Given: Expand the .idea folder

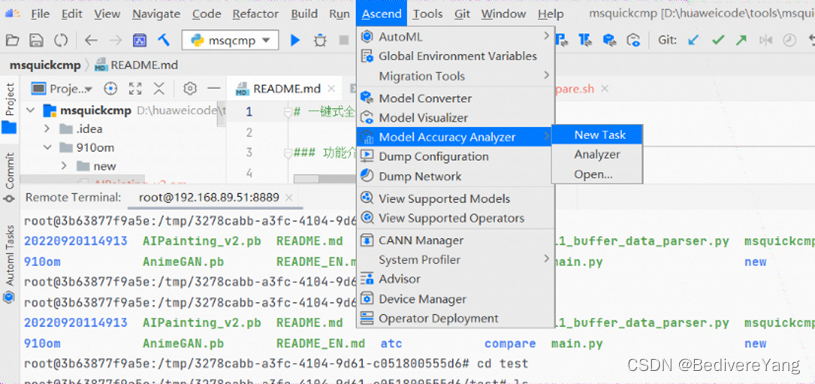Looking at the screenshot, I should pos(47,128).
